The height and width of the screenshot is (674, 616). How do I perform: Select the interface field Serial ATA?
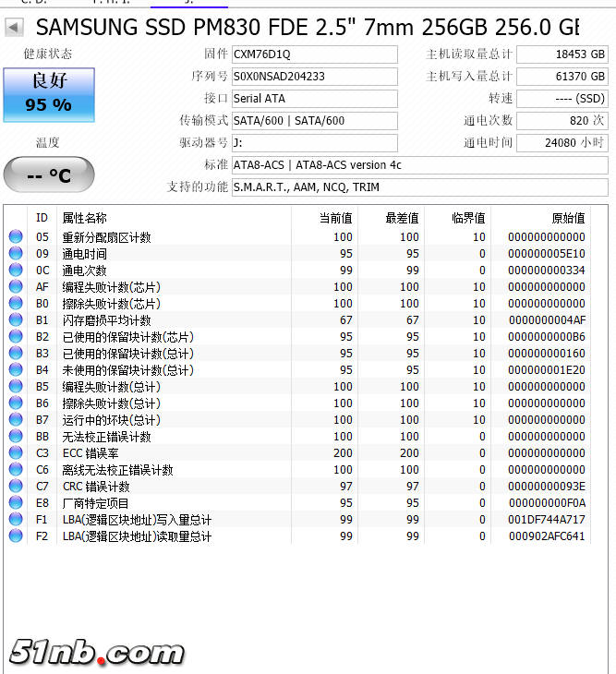tap(315, 99)
